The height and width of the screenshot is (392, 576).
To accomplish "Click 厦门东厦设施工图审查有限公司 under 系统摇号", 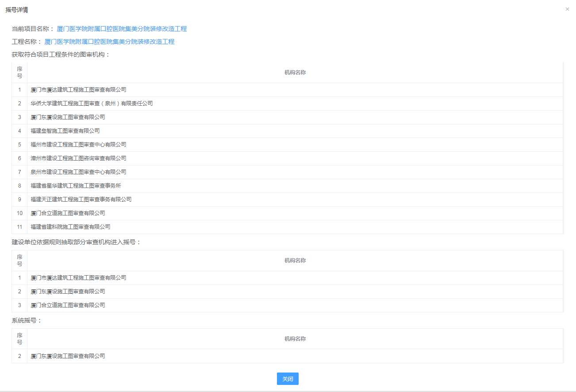I will point(68,356).
